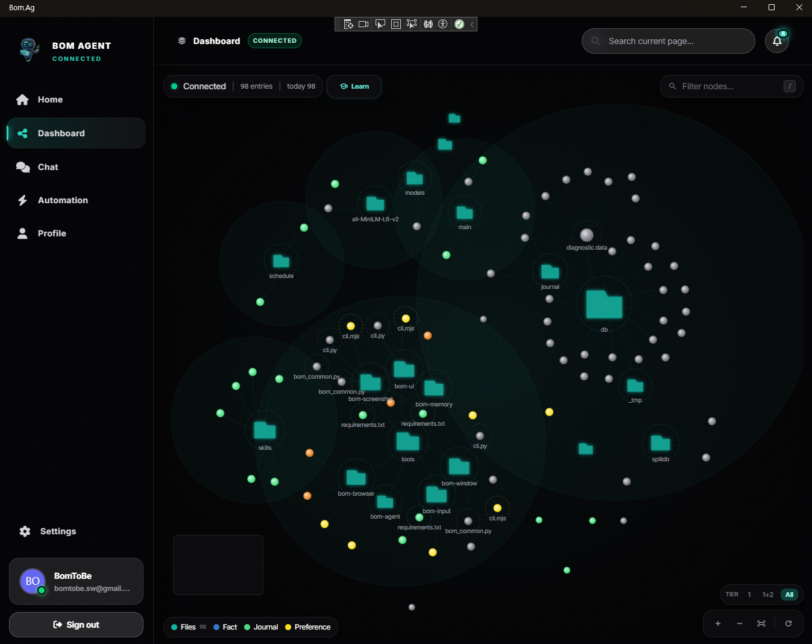Screen dimensions: 812x644
Task: Click the green checkmark in floating toolbar
Action: click(x=459, y=24)
